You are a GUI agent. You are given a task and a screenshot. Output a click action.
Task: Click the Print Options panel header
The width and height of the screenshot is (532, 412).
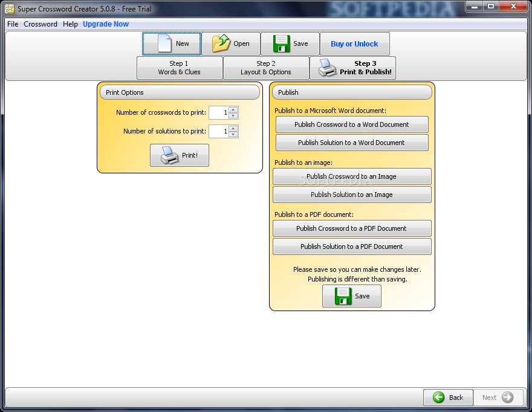180,92
